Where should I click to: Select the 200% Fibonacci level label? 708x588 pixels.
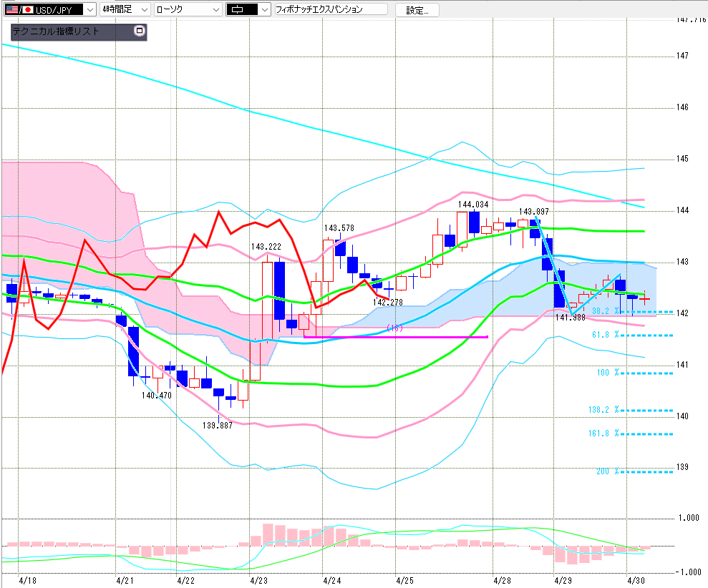pos(607,471)
